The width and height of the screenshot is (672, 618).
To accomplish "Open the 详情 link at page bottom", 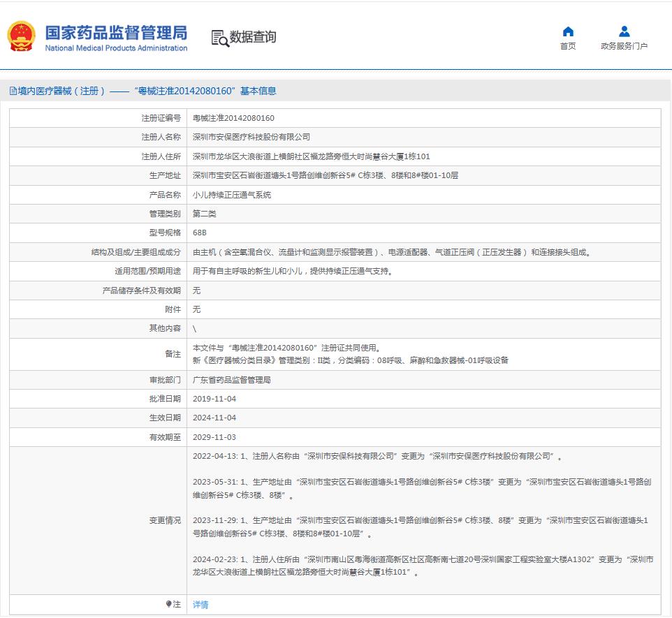I will tap(200, 603).
